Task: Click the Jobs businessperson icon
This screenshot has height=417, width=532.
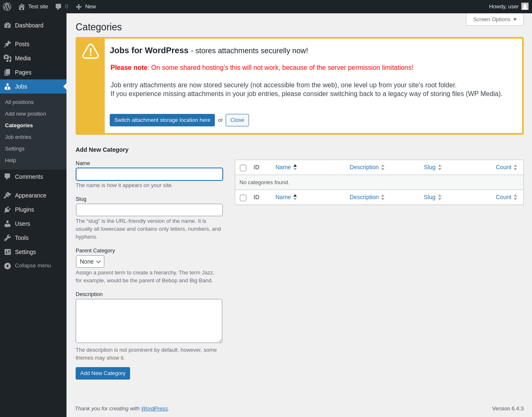Action: (7, 86)
